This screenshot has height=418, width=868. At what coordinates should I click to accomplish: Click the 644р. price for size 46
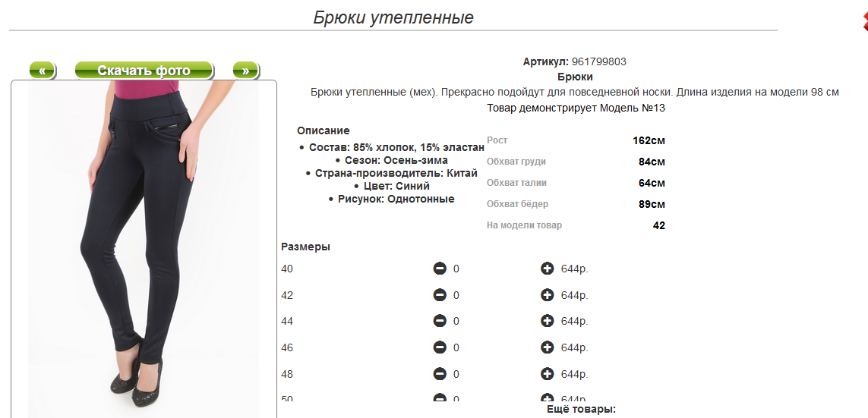click(575, 347)
